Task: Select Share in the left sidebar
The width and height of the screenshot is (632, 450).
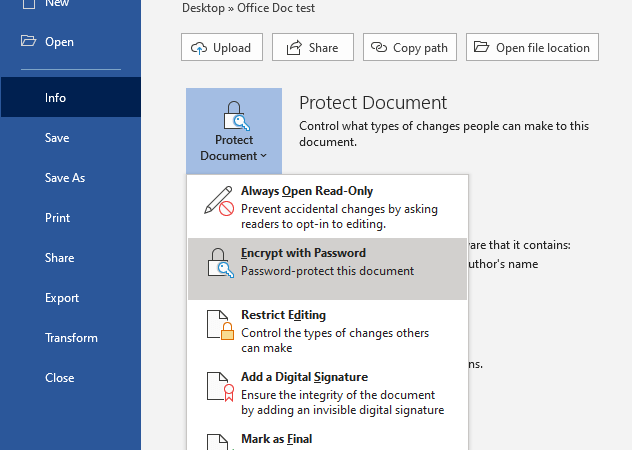Action: coord(71,258)
